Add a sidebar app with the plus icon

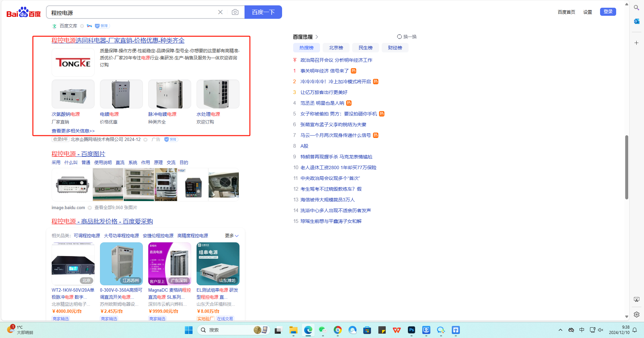[636, 43]
